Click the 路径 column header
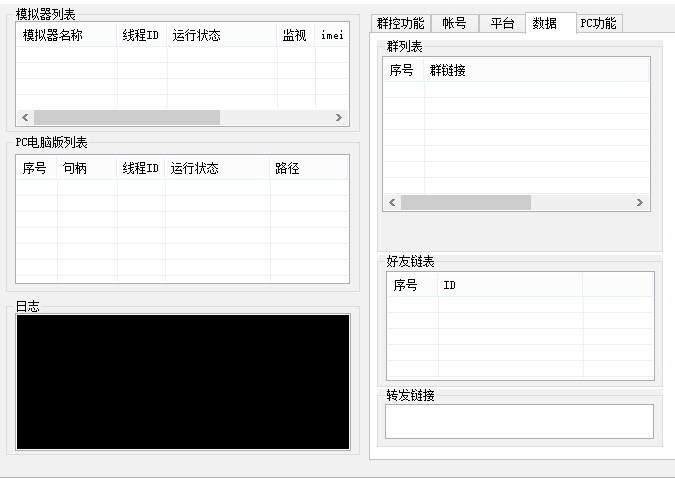675x478 pixels. tap(308, 168)
